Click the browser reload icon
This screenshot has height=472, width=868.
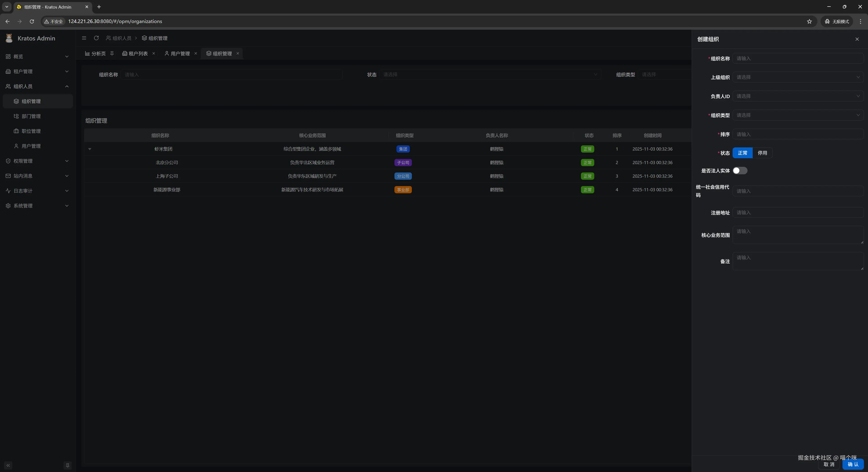[32, 21]
